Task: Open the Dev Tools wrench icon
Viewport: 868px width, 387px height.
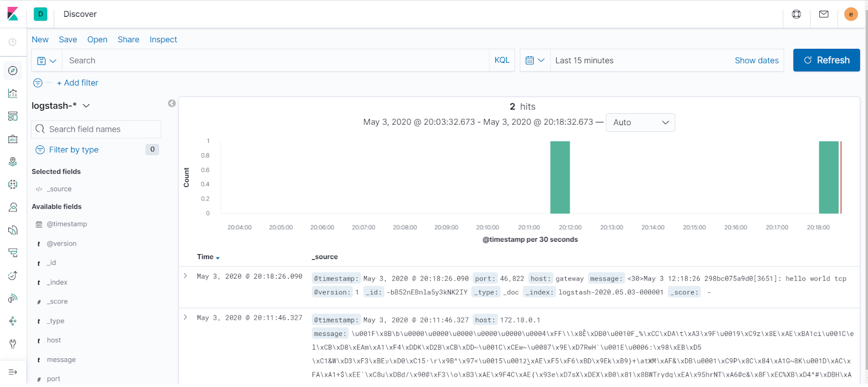Action: pyautogui.click(x=13, y=344)
